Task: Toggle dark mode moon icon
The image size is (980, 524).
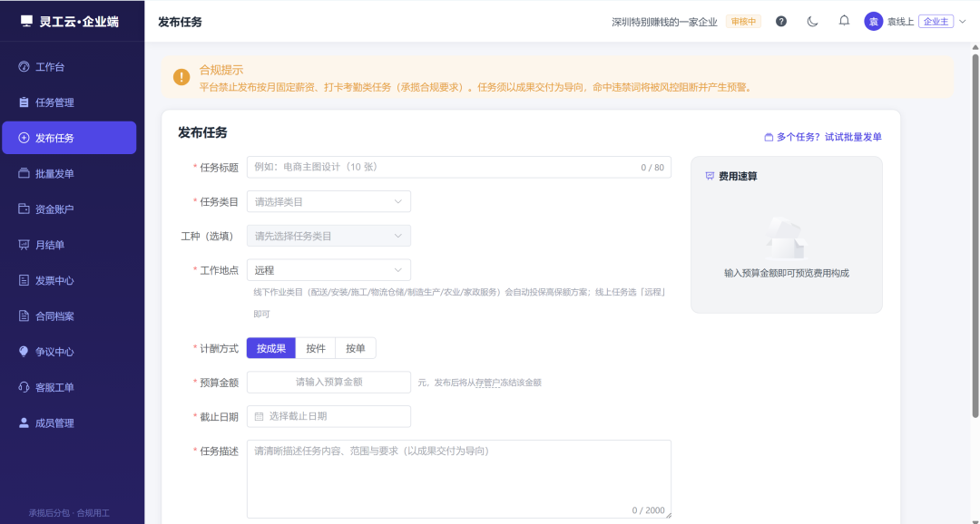Action: tap(812, 21)
